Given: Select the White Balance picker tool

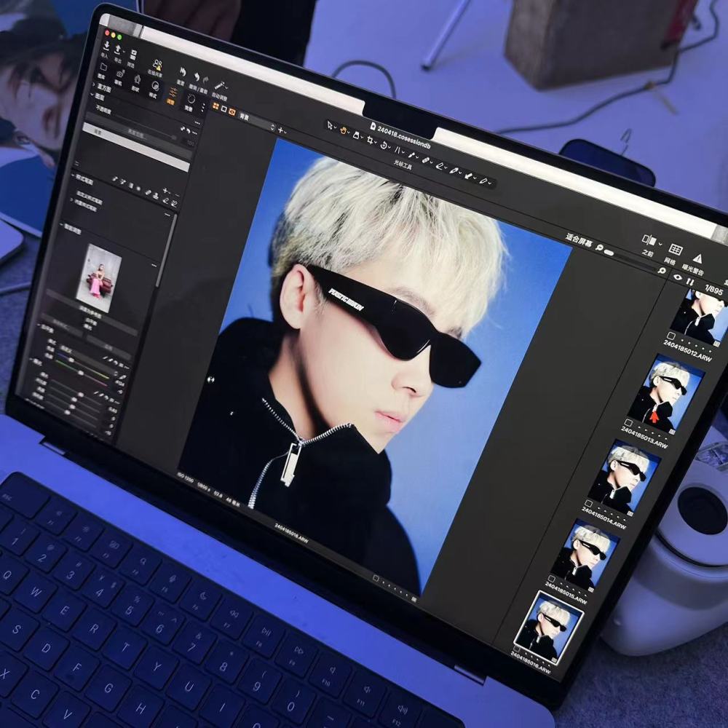Looking at the screenshot, I should (411, 155).
